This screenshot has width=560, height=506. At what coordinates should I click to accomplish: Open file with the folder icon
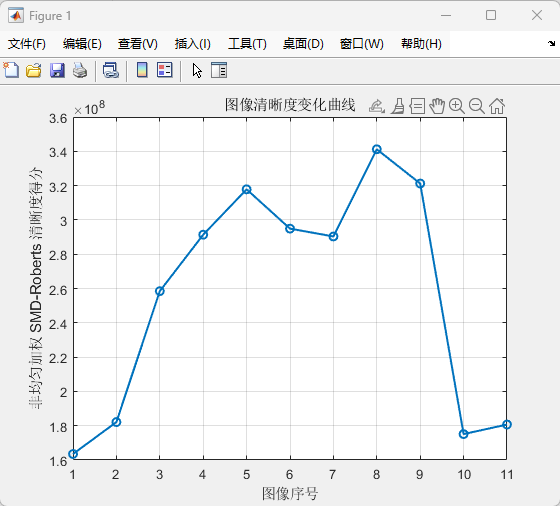point(34,70)
